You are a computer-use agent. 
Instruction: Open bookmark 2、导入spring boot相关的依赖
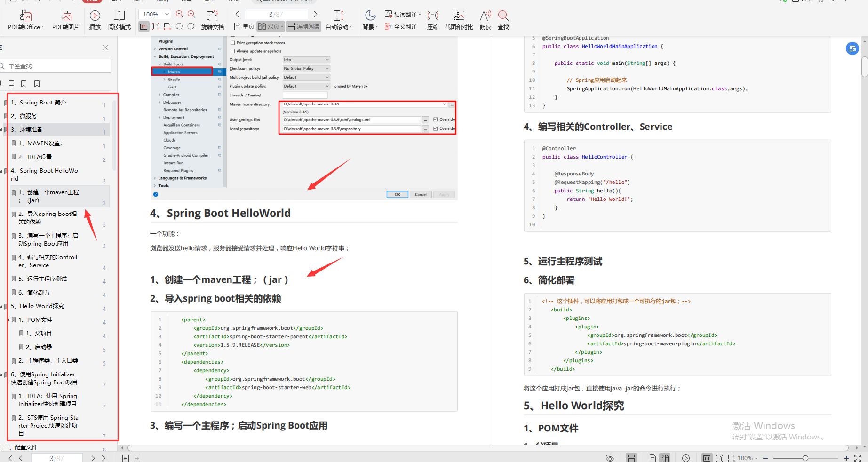point(48,218)
